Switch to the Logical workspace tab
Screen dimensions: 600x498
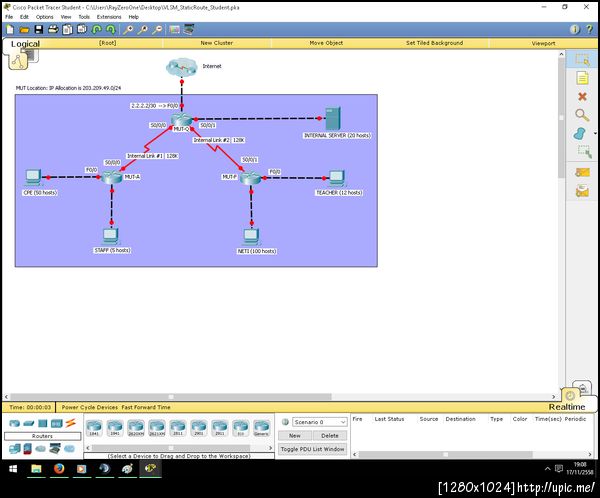pos(25,44)
